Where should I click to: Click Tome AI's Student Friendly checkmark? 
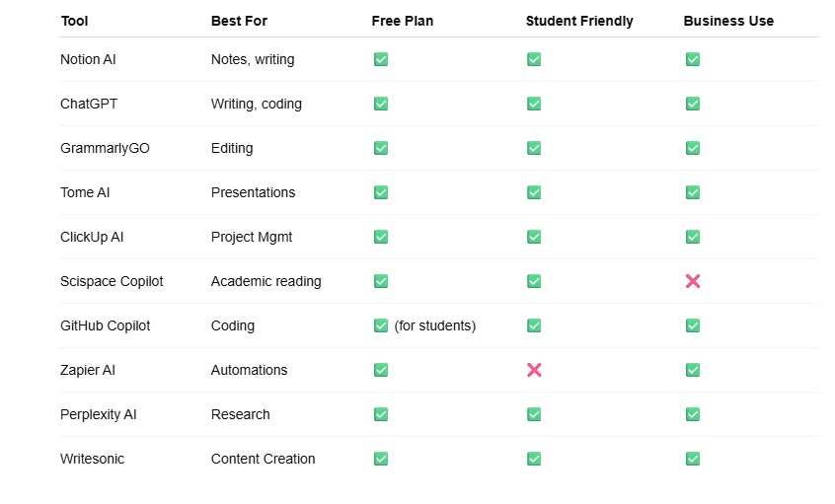[x=534, y=192]
